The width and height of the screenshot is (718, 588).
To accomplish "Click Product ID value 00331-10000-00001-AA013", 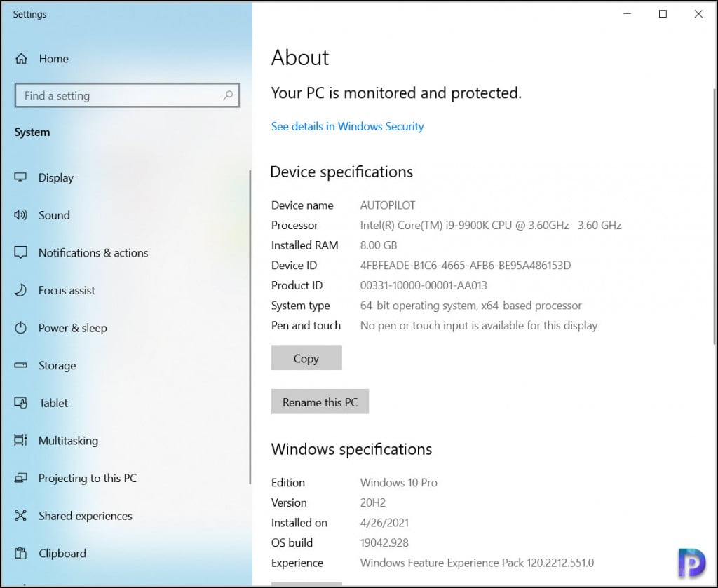I will click(x=424, y=285).
